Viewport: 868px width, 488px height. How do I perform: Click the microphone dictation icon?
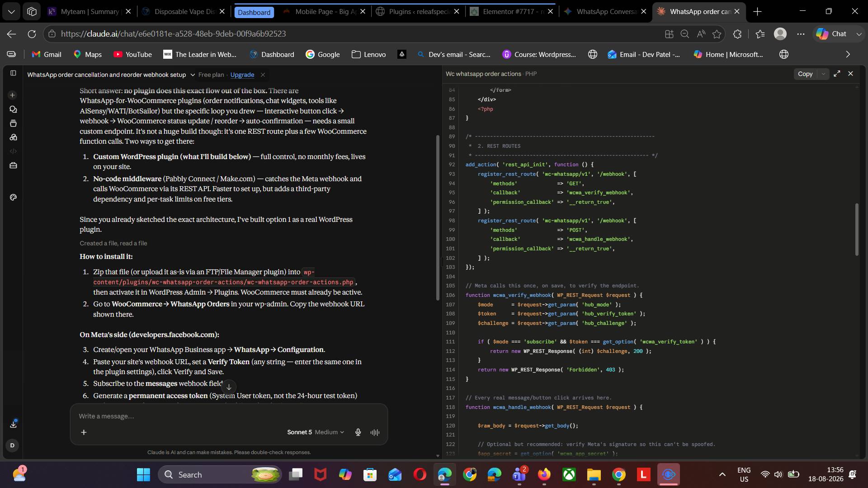pyautogui.click(x=358, y=432)
